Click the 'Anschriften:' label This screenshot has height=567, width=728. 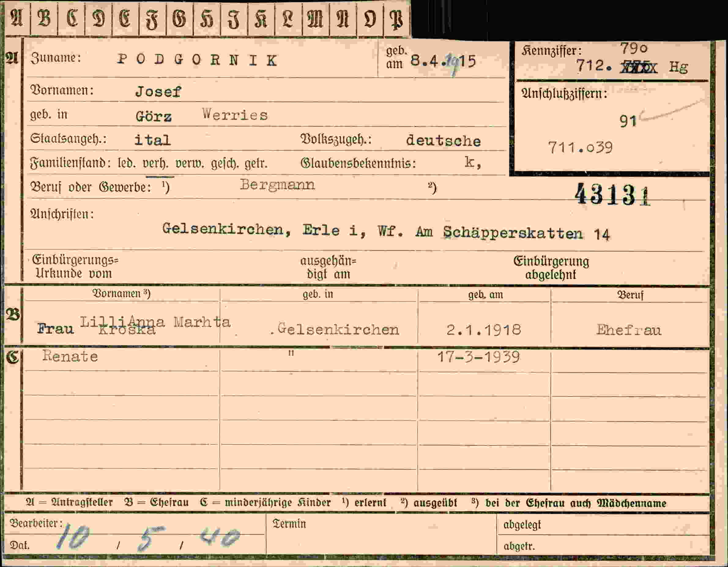[62, 214]
